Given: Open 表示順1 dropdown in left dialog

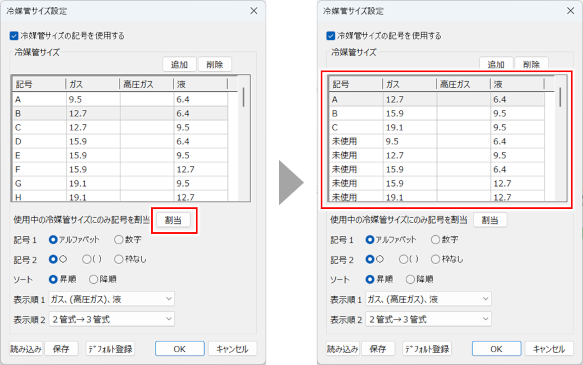Looking at the screenshot, I should pyautogui.click(x=112, y=299).
